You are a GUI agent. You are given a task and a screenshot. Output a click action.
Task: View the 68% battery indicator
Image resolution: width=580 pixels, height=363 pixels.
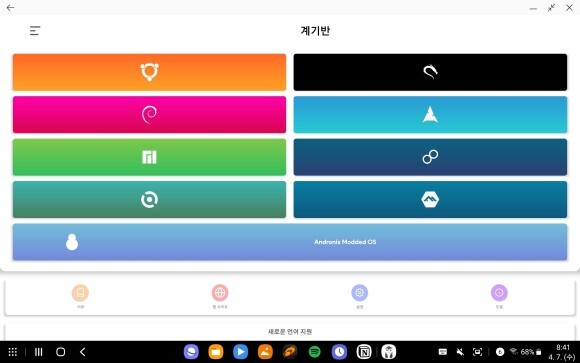pyautogui.click(x=531, y=352)
